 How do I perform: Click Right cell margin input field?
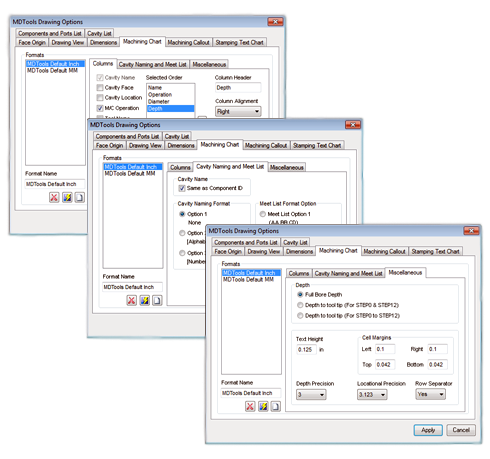438,349
